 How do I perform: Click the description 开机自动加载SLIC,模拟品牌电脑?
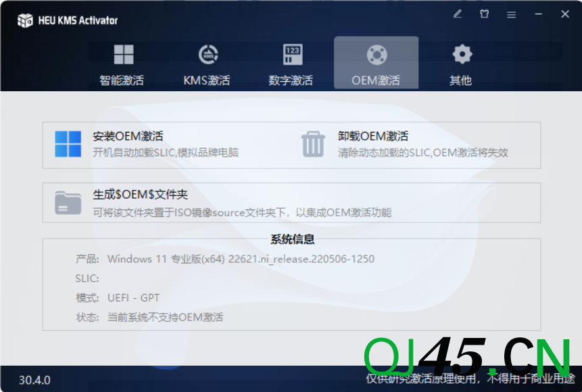pyautogui.click(x=166, y=153)
